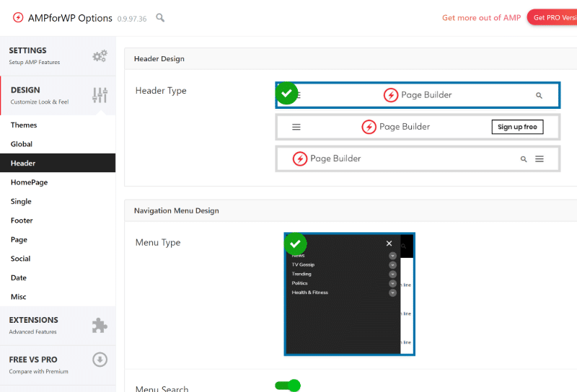Select the header type with Sign up free
577x392 pixels.
pyautogui.click(x=418, y=127)
